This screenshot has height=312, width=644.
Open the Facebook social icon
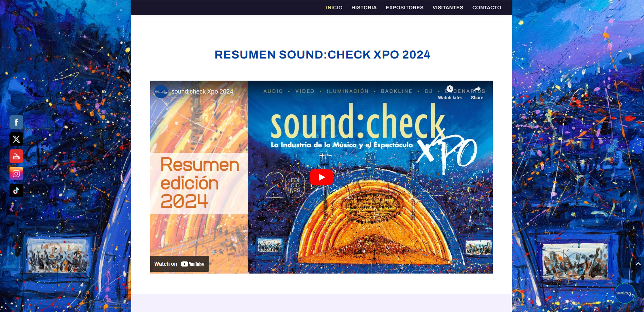(16, 122)
